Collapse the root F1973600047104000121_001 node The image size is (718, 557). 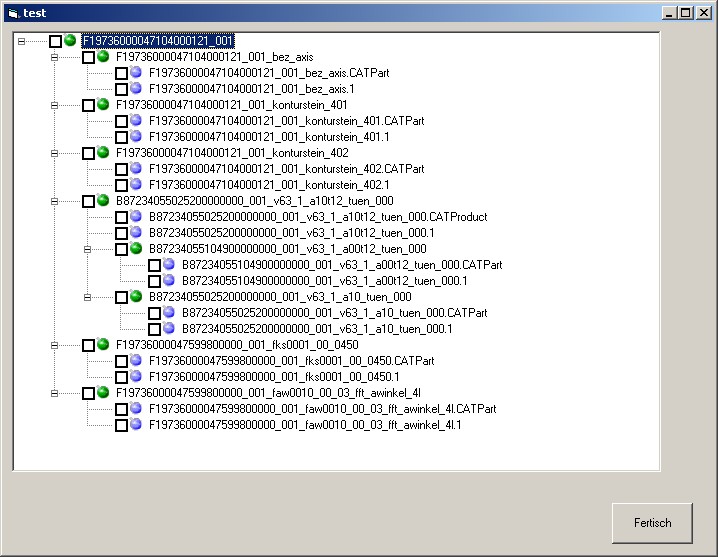pyautogui.click(x=22, y=41)
